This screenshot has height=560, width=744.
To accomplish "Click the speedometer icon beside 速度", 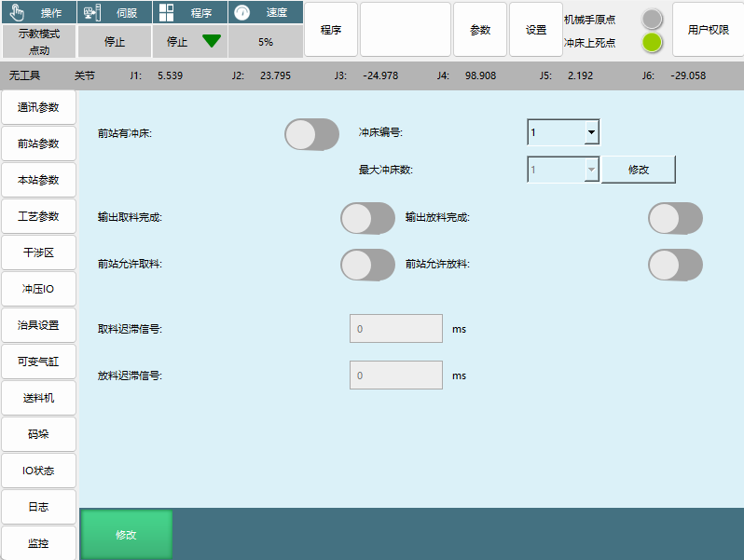I will click(x=241, y=12).
